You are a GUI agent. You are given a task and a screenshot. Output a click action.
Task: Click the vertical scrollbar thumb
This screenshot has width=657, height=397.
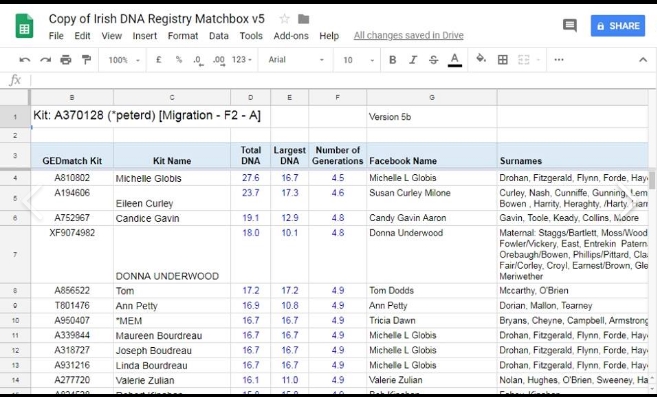pyautogui.click(x=652, y=180)
